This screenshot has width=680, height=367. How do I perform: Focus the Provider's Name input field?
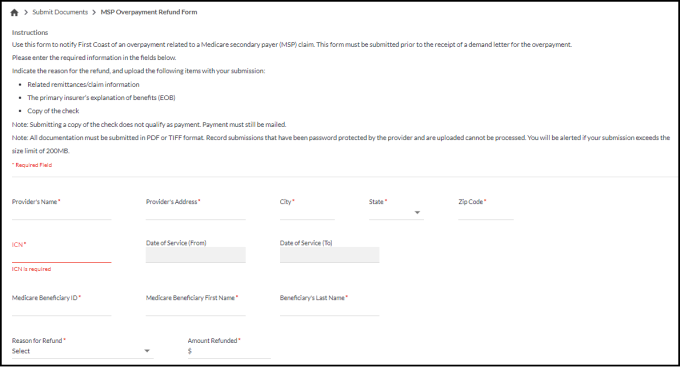pyautogui.click(x=62, y=213)
